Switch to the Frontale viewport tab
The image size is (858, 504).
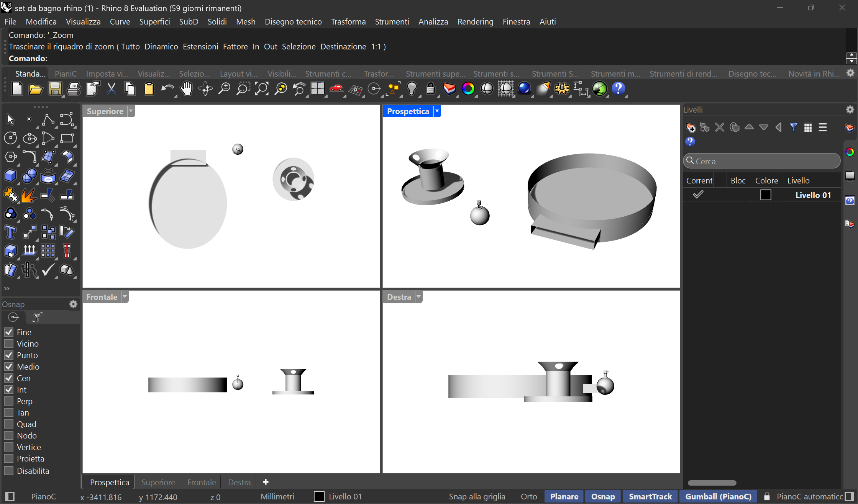point(202,482)
